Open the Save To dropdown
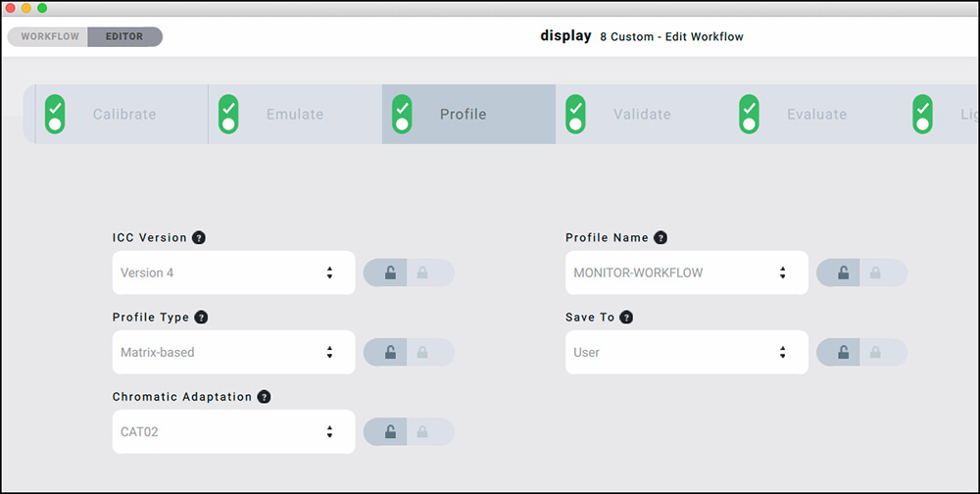The image size is (980, 494). [x=687, y=352]
